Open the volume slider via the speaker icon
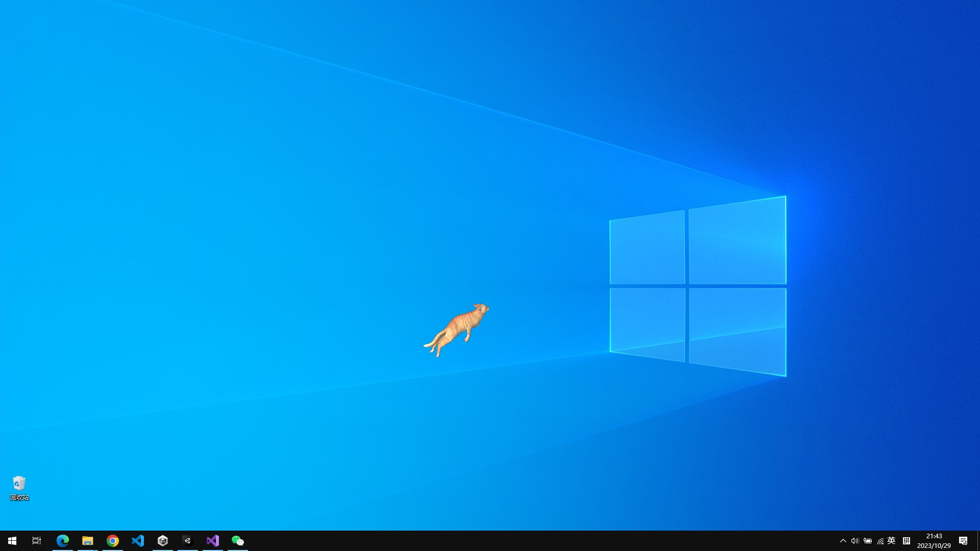 point(854,541)
